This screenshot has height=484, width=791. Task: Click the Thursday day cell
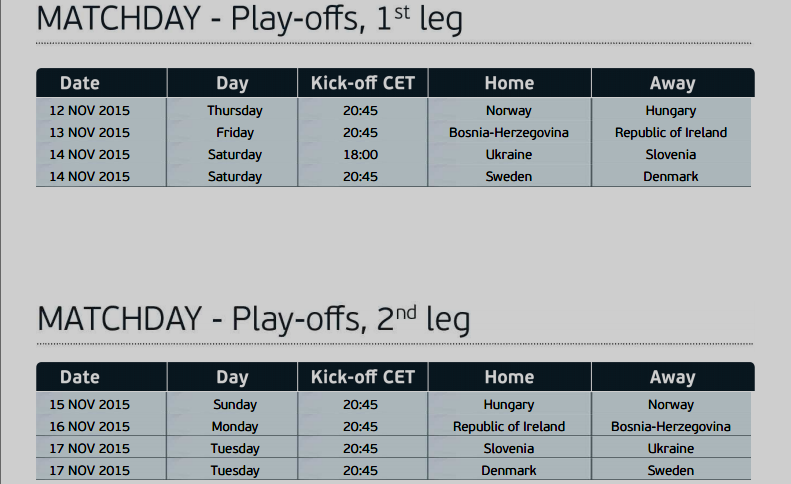tap(235, 111)
